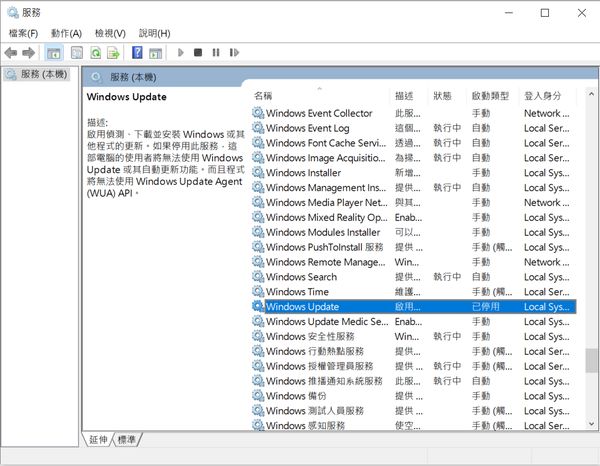Select the Windows Remote Management service
This screenshot has height=466, width=600.
click(414, 262)
